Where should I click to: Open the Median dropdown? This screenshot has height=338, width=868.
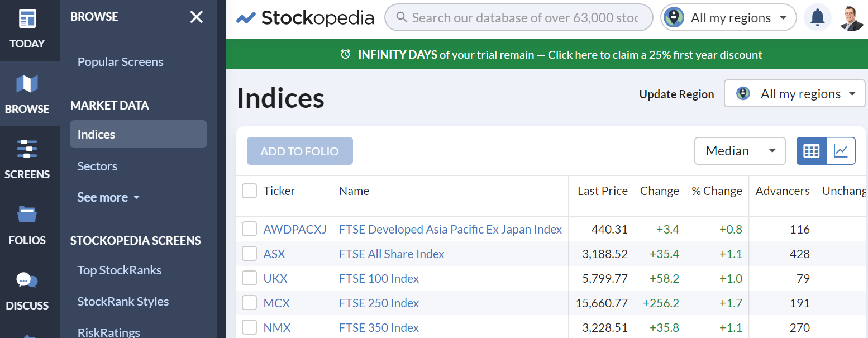pos(740,151)
